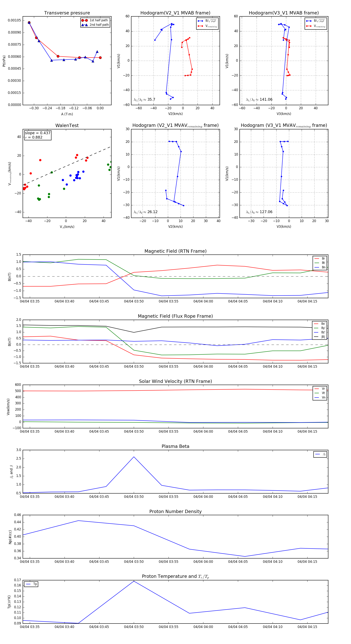351x644 pixels.
Task: Click the 'Proton Number Density' title
Action: point(175,511)
